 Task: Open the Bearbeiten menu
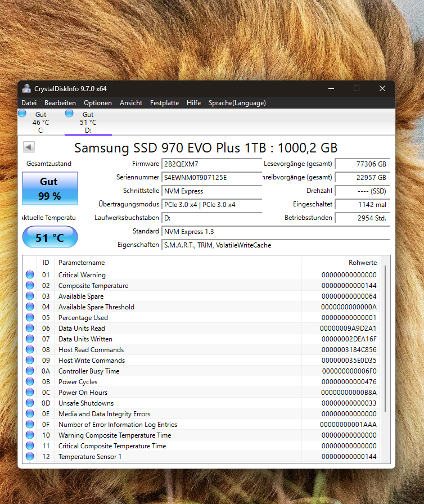(60, 103)
